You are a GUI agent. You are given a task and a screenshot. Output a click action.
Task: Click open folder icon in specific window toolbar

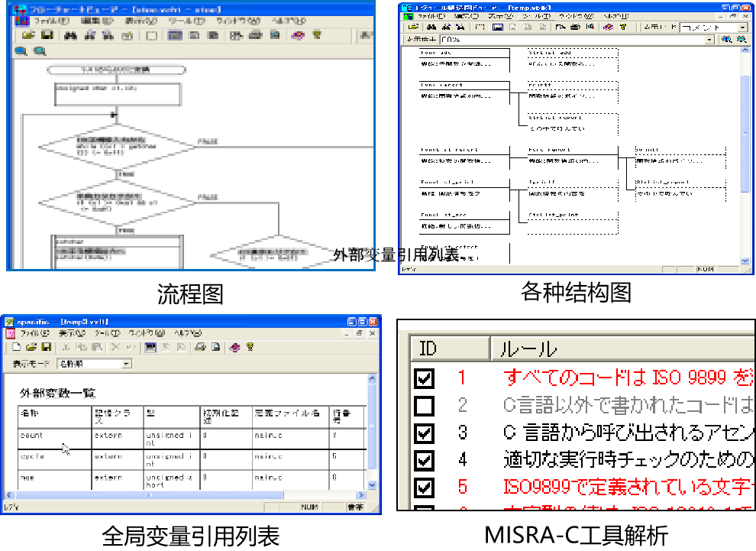31,347
